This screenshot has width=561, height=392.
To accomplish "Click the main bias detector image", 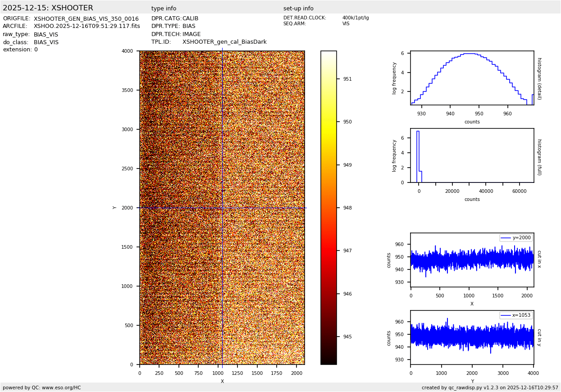I will (222, 208).
